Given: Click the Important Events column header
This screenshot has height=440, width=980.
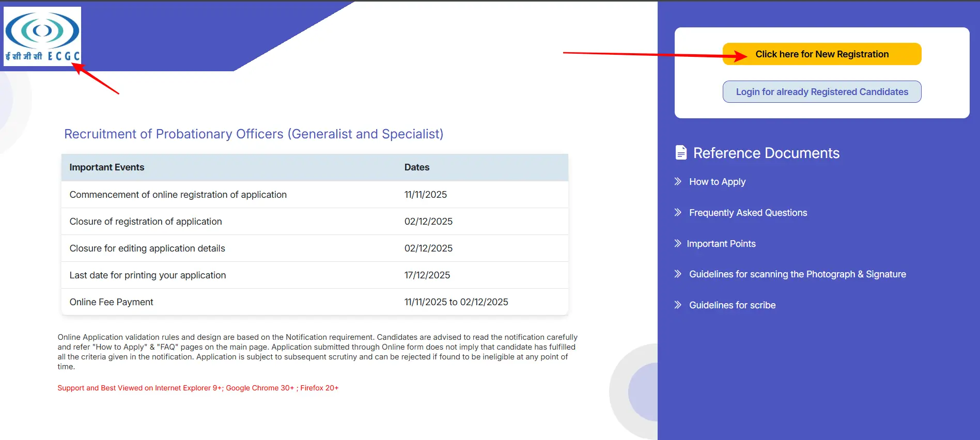Looking at the screenshot, I should [x=107, y=167].
